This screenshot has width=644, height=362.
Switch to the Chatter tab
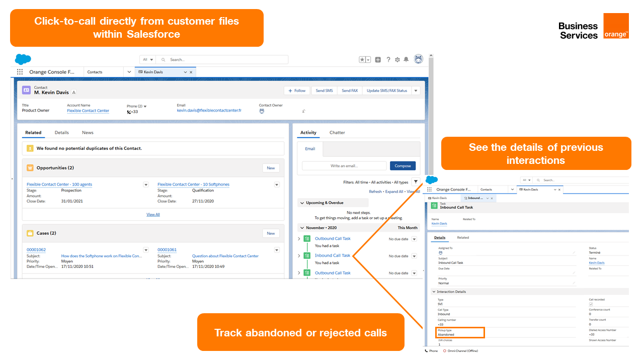(337, 132)
